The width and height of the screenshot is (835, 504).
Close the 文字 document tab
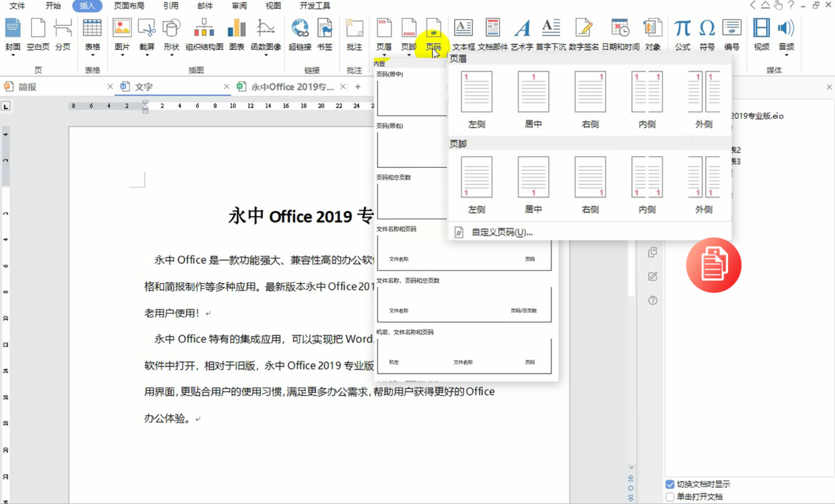(227, 86)
